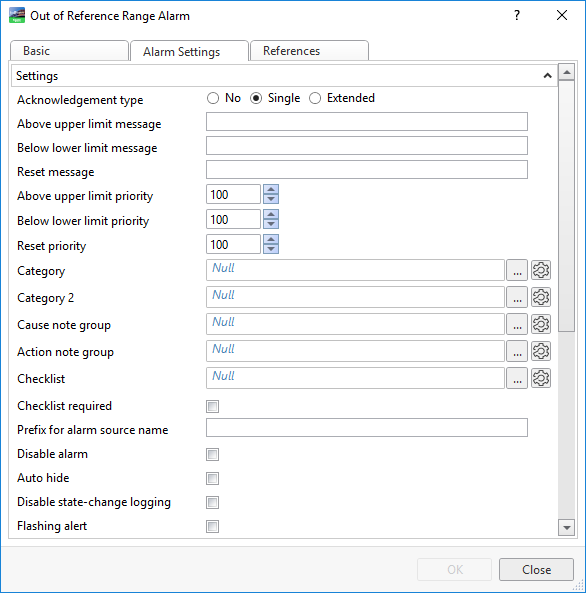Browse for Category with ellipsis button
The height and width of the screenshot is (593, 586).
tap(517, 270)
